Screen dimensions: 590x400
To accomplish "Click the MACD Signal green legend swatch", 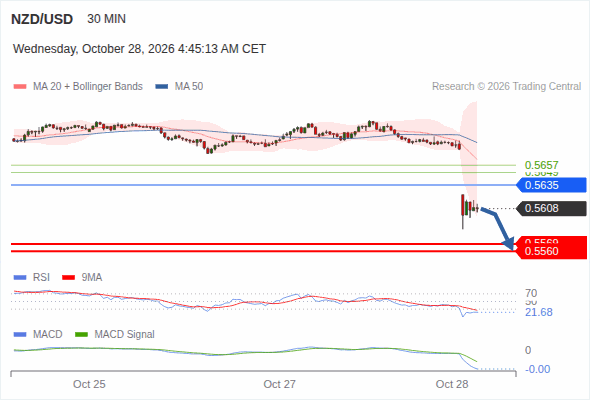I will (81, 335).
